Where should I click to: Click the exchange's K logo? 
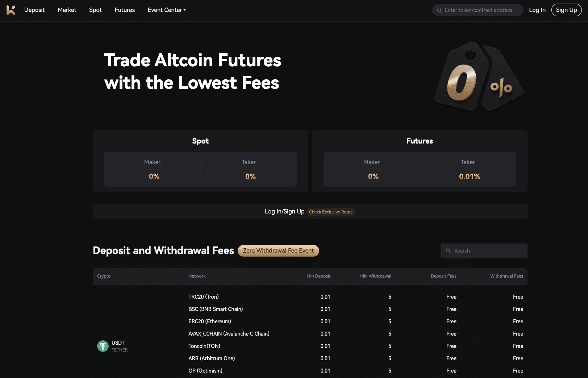pyautogui.click(x=11, y=10)
